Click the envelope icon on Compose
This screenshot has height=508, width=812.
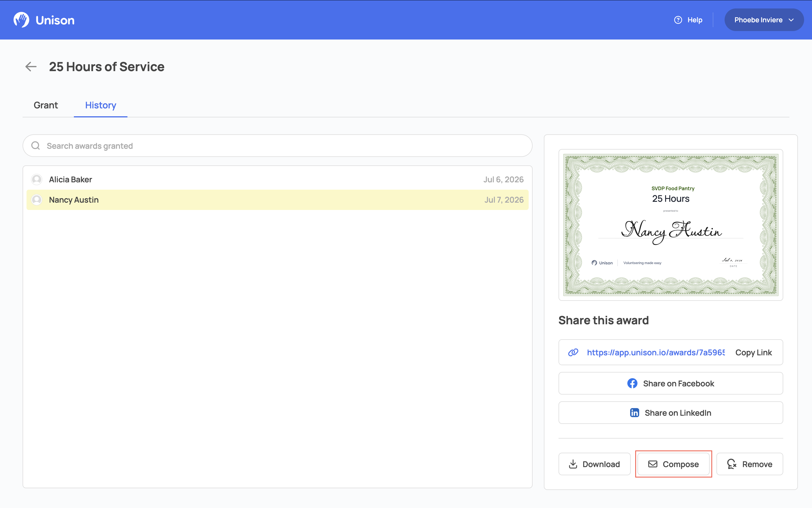[x=653, y=464]
